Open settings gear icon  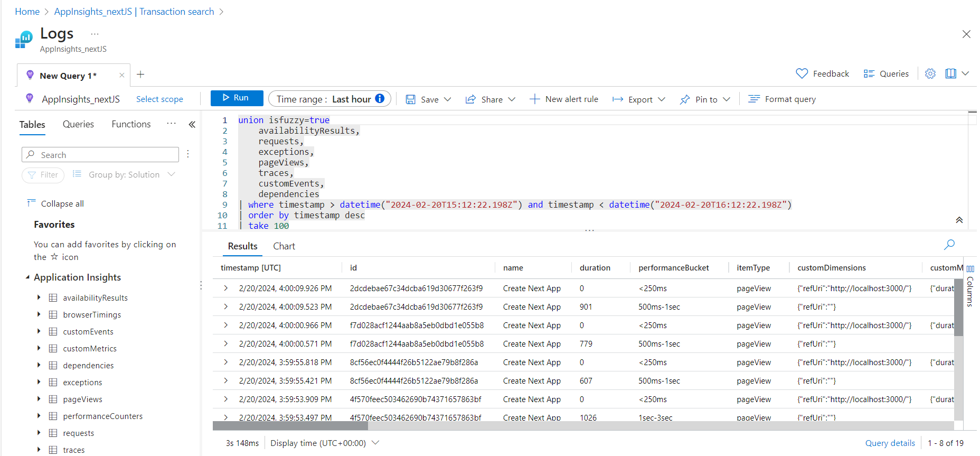pyautogui.click(x=930, y=73)
